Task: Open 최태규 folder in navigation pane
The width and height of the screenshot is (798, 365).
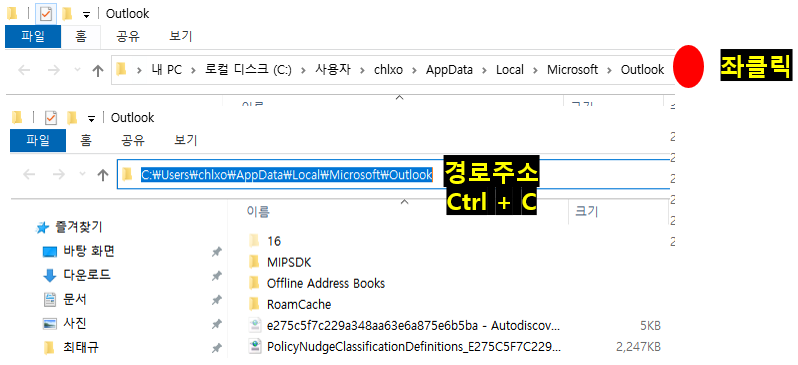Action: tap(80, 348)
